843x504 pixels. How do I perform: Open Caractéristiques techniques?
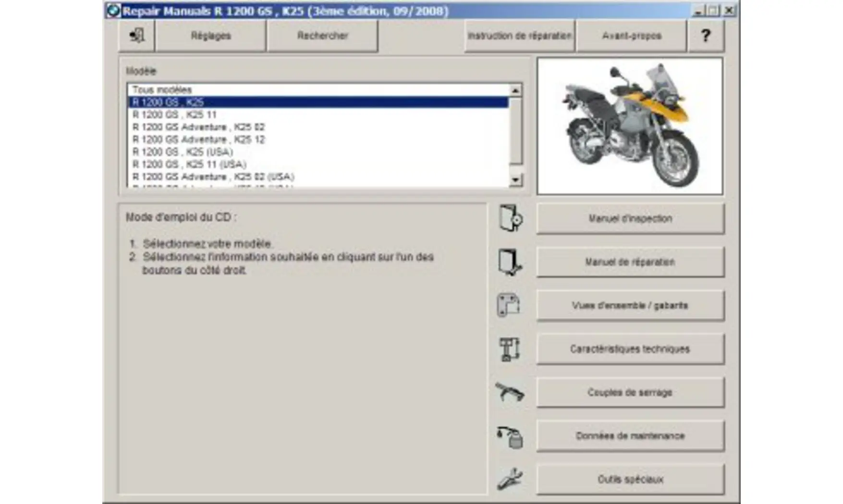tap(630, 349)
